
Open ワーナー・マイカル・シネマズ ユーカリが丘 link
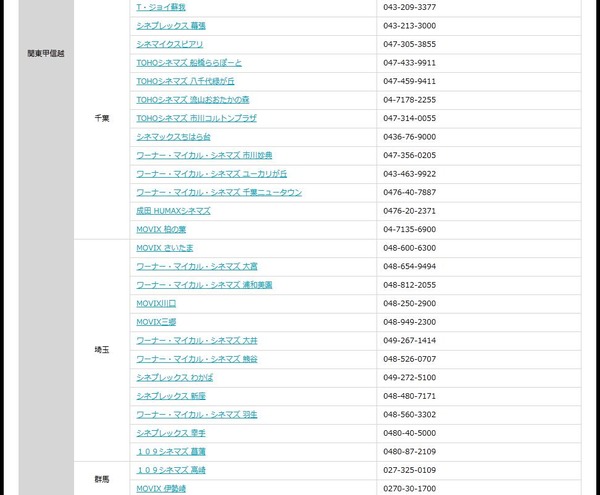pyautogui.click(x=211, y=174)
